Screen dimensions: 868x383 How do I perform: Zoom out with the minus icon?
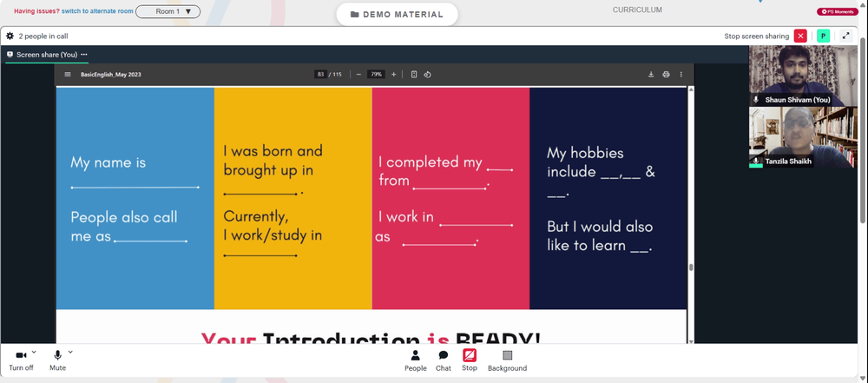click(x=358, y=75)
